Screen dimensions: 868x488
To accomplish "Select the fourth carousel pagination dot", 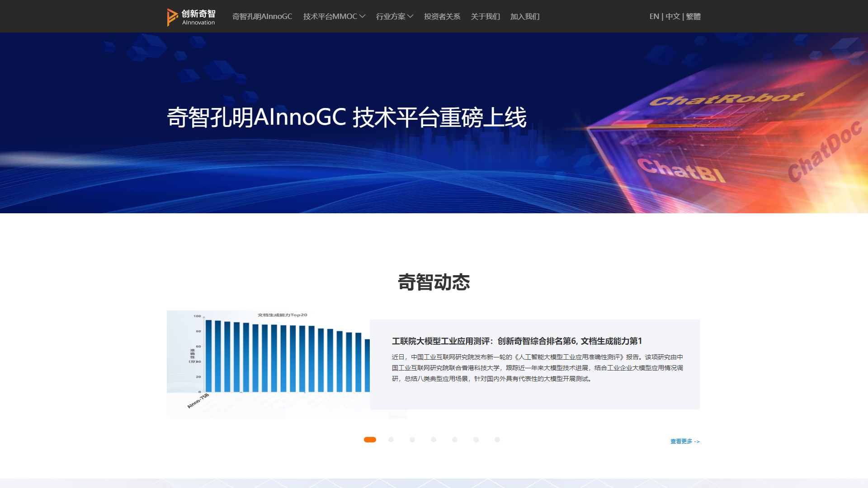I will (x=434, y=439).
